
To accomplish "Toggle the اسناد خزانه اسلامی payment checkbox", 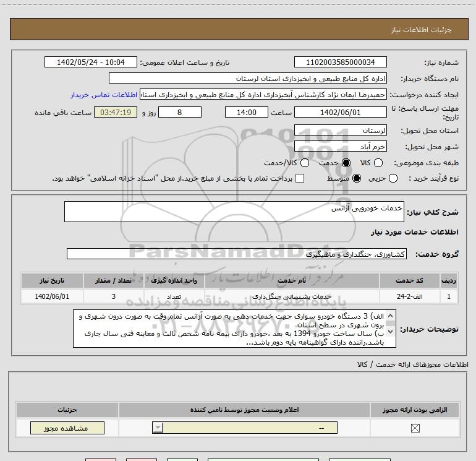I will click(x=300, y=178).
